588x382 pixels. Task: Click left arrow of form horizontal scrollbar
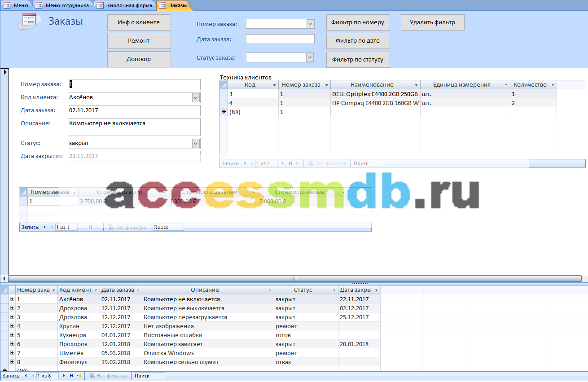click(x=4, y=278)
